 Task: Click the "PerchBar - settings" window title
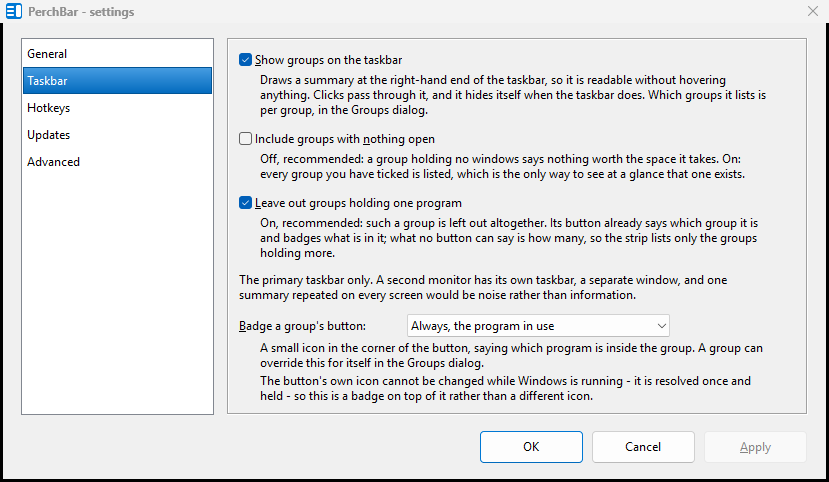coord(81,11)
